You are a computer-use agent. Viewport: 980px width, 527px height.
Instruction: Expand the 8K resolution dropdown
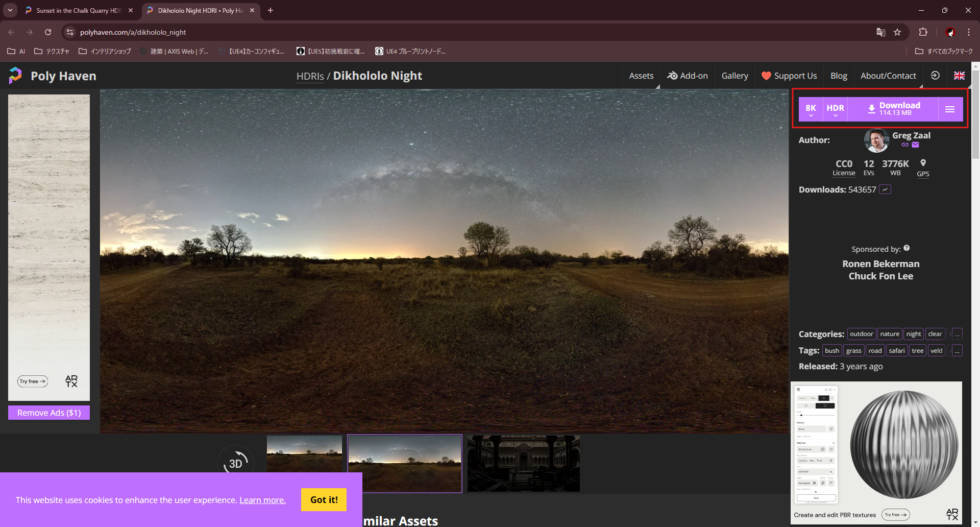point(811,109)
